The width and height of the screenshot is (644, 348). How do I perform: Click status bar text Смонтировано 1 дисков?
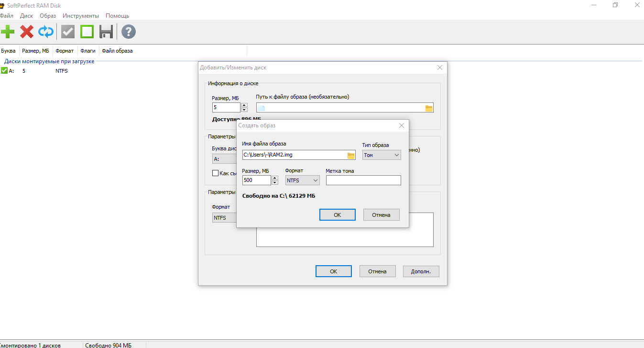coord(31,345)
